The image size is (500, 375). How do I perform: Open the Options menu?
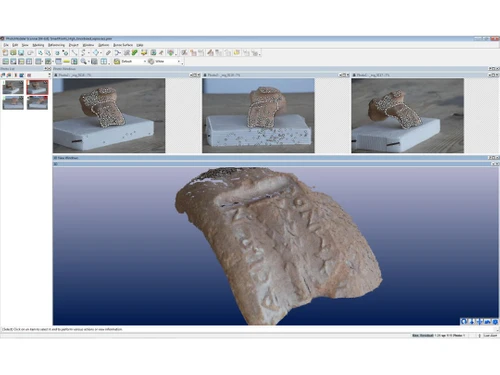coord(104,45)
